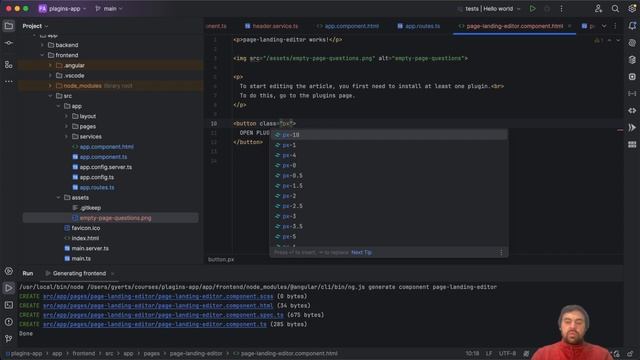Screen dimensions: 640x360
Task: Open more run actions menu
Action: tap(561, 9)
